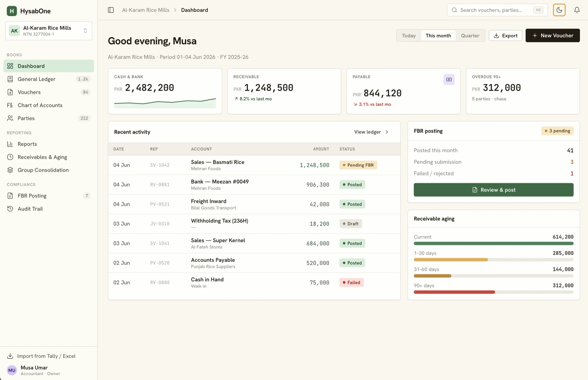Go to Reports in sidebar
588x380 pixels.
[x=49, y=144]
